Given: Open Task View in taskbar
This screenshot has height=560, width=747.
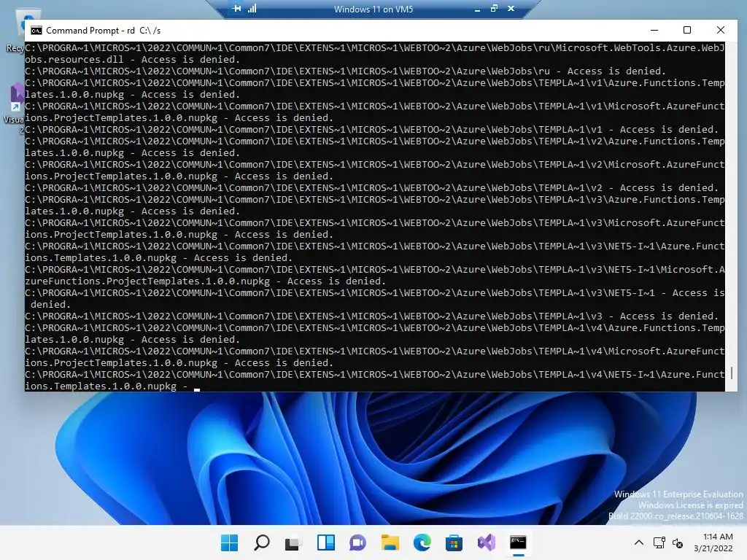Looking at the screenshot, I should click(293, 542).
